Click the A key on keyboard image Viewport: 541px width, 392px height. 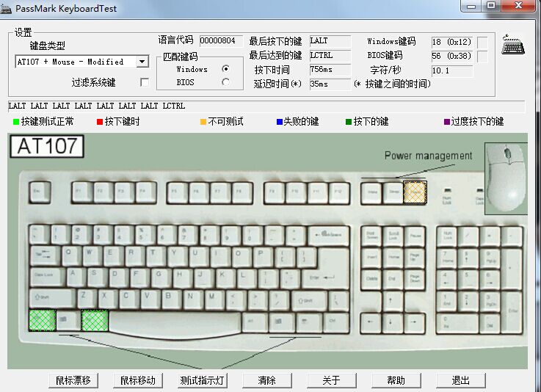pos(76,276)
